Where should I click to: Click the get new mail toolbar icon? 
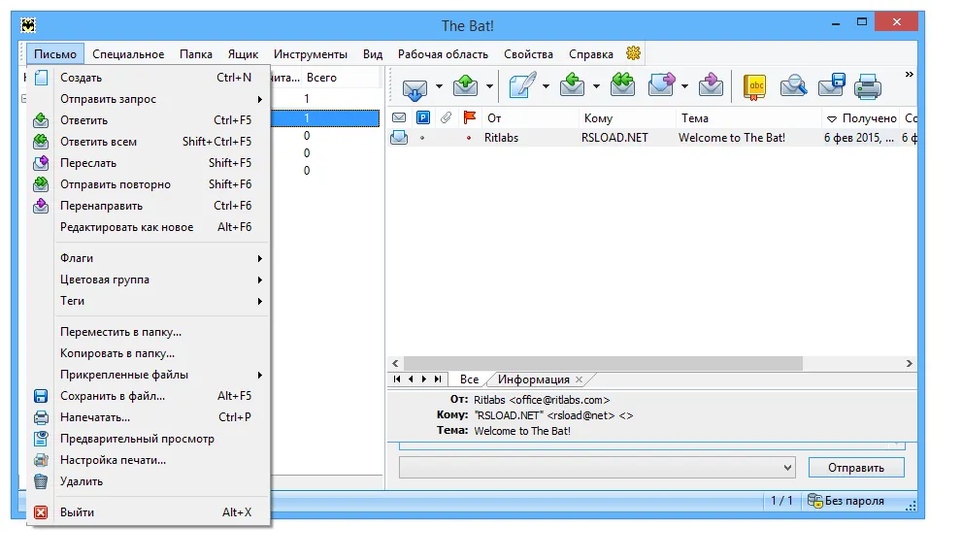pos(415,87)
